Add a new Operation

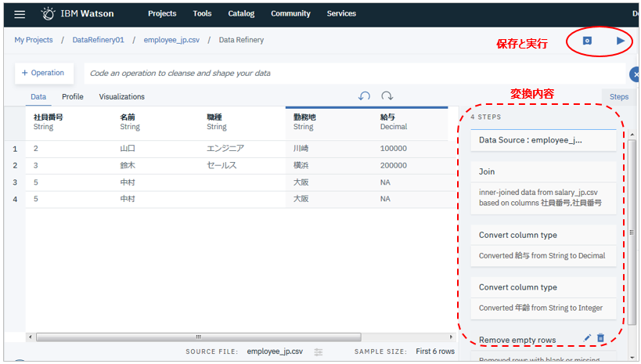click(44, 73)
